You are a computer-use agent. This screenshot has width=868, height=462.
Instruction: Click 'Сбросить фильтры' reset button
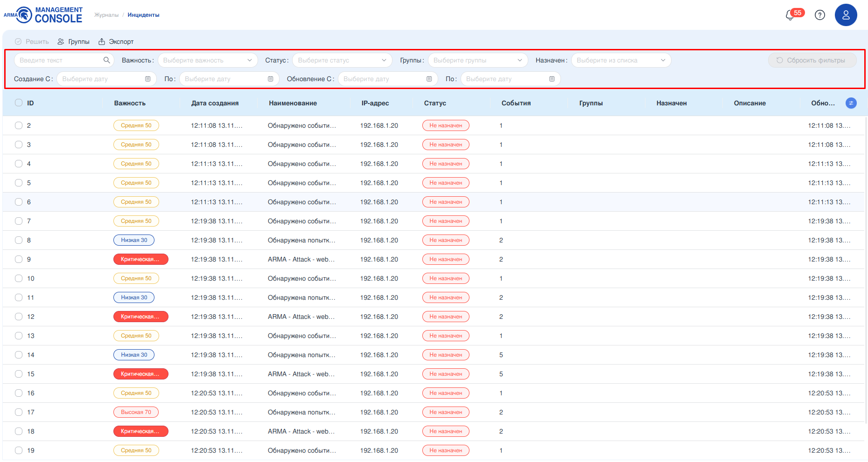pyautogui.click(x=812, y=60)
